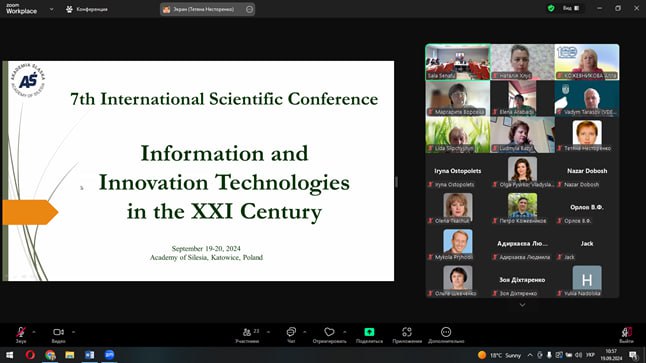Unmute microphone with the Звук button
The width and height of the screenshot is (646, 363).
[x=21, y=335]
